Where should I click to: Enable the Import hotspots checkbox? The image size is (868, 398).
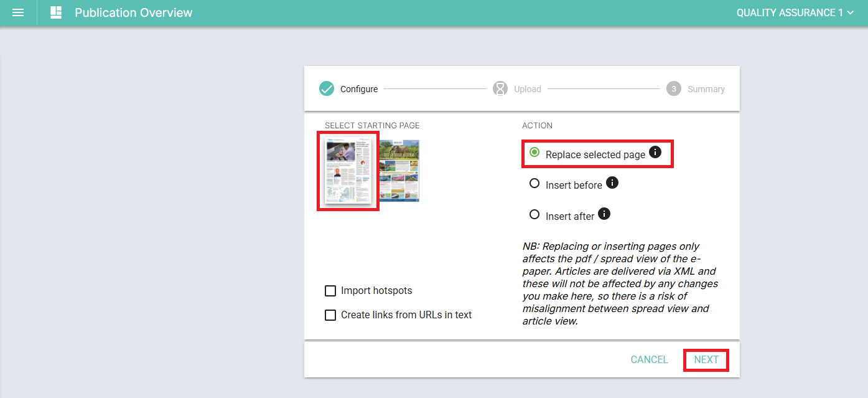[x=330, y=291]
